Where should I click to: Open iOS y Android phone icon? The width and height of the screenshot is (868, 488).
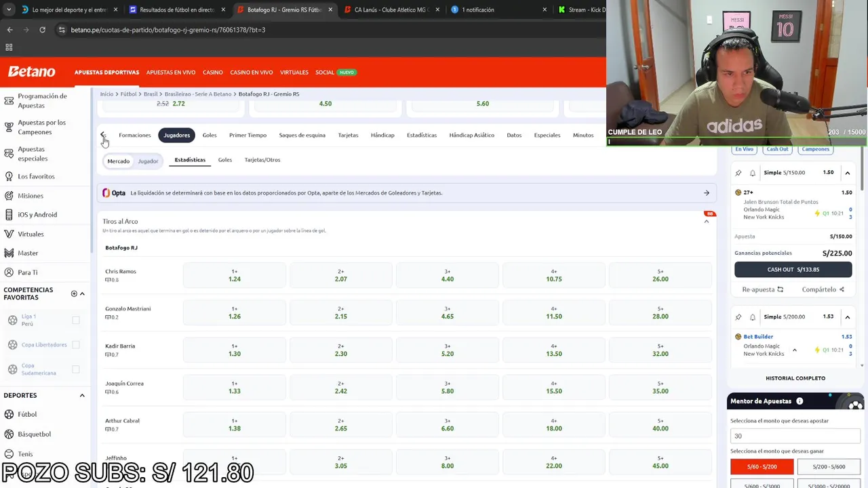(9, 215)
